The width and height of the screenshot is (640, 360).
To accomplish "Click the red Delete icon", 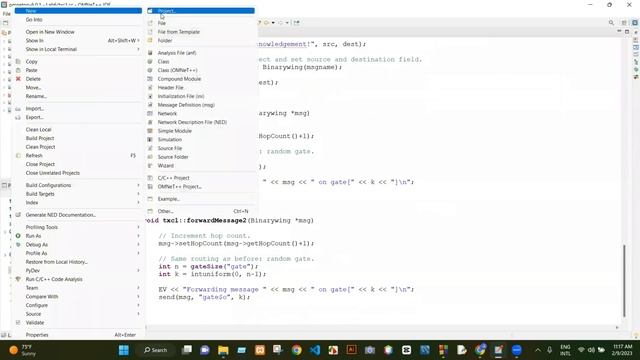I will click(x=18, y=79).
